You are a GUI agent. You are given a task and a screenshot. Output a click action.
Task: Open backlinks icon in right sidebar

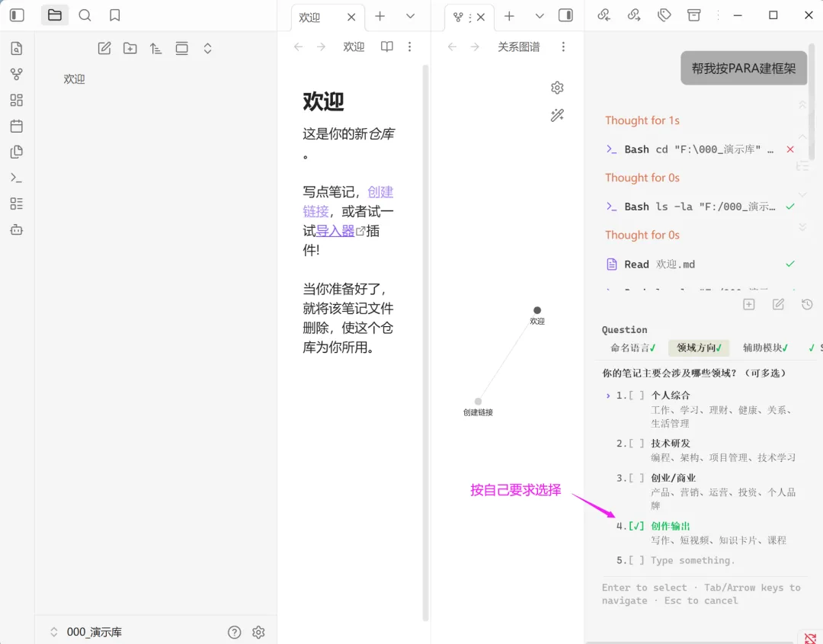click(604, 15)
